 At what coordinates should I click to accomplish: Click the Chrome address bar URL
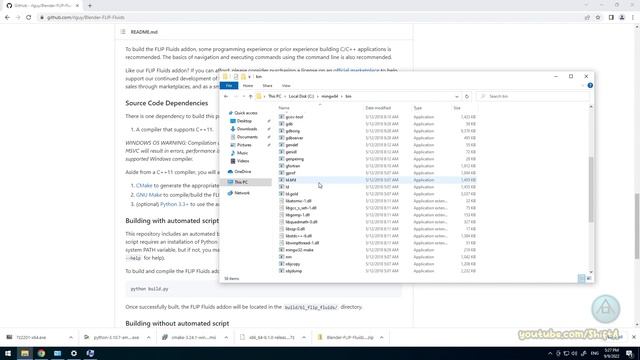(x=85, y=18)
